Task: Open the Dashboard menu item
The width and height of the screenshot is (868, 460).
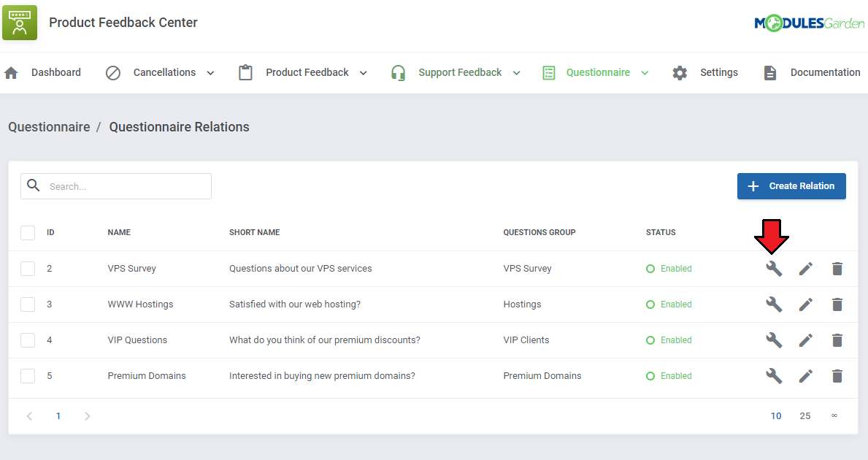Action: 56,72
